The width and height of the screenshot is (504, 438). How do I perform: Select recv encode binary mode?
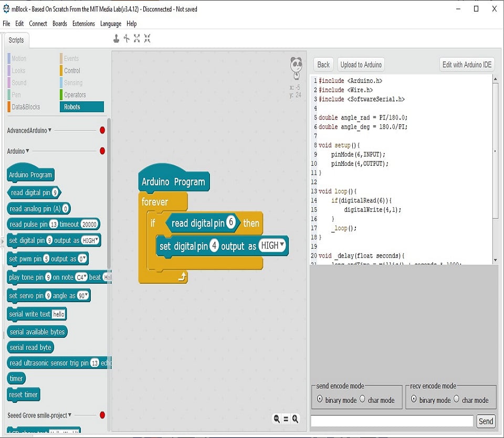[x=414, y=399]
